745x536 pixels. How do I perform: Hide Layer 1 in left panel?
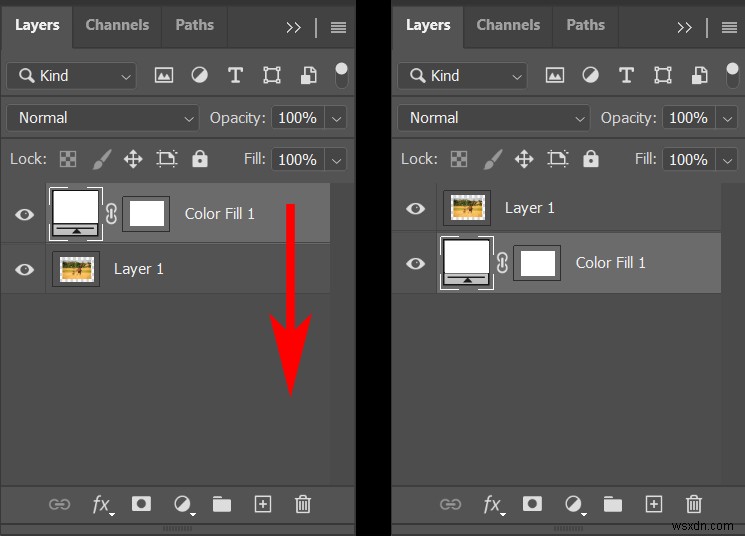[24, 269]
